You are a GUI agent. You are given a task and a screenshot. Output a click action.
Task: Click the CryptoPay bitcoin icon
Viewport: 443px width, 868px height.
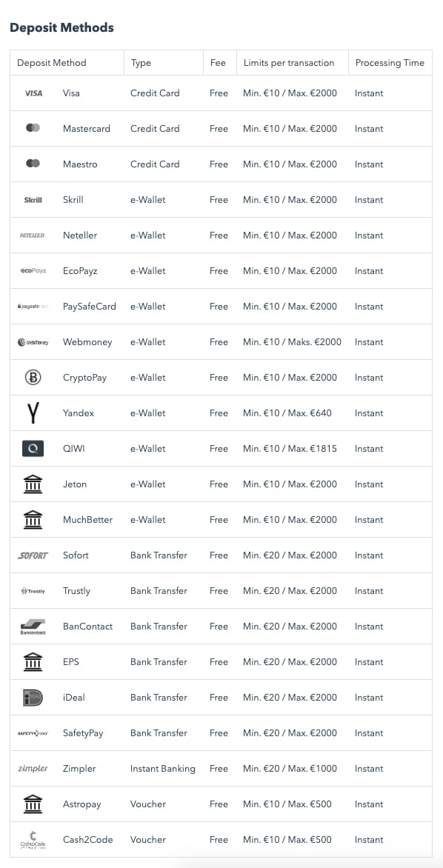[x=33, y=378]
